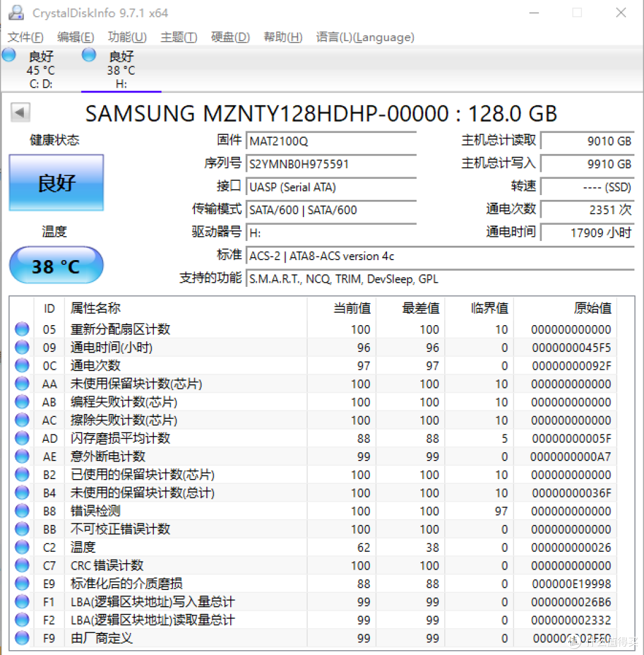Click the 38 °C temperature button

57,265
